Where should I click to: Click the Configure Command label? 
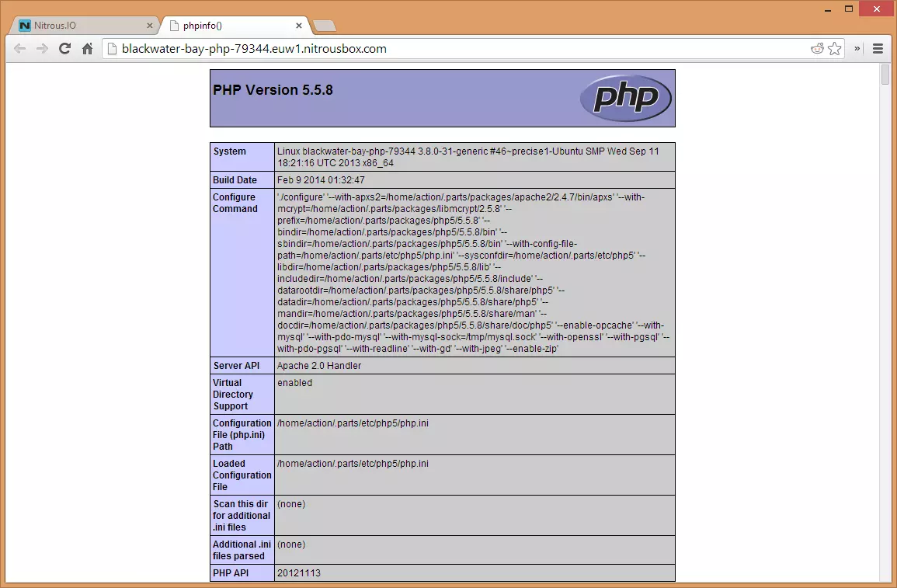pos(235,203)
